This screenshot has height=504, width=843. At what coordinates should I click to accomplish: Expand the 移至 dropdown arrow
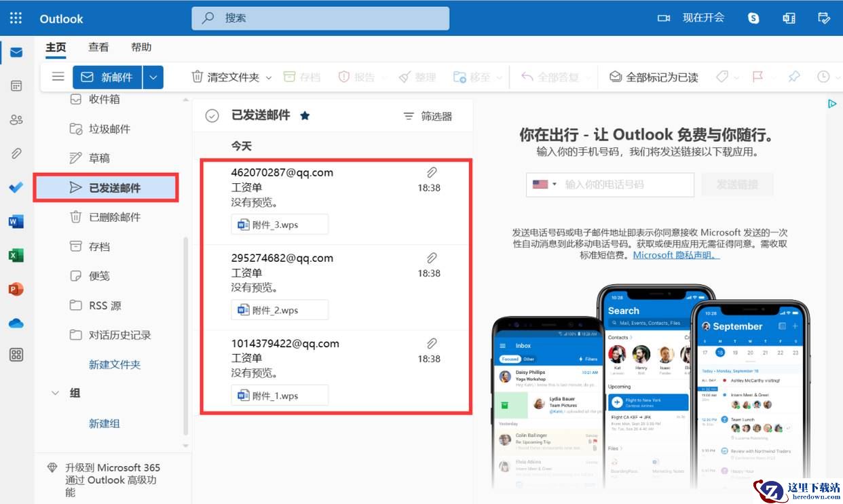point(500,78)
